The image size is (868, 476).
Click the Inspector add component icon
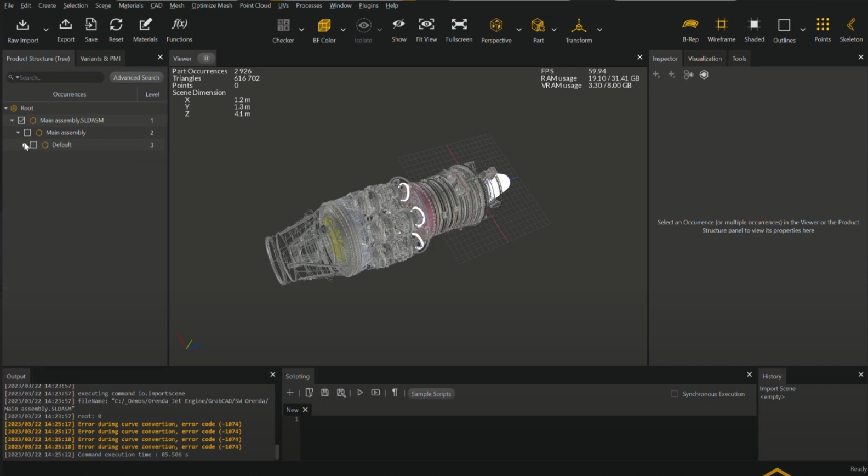(672, 75)
